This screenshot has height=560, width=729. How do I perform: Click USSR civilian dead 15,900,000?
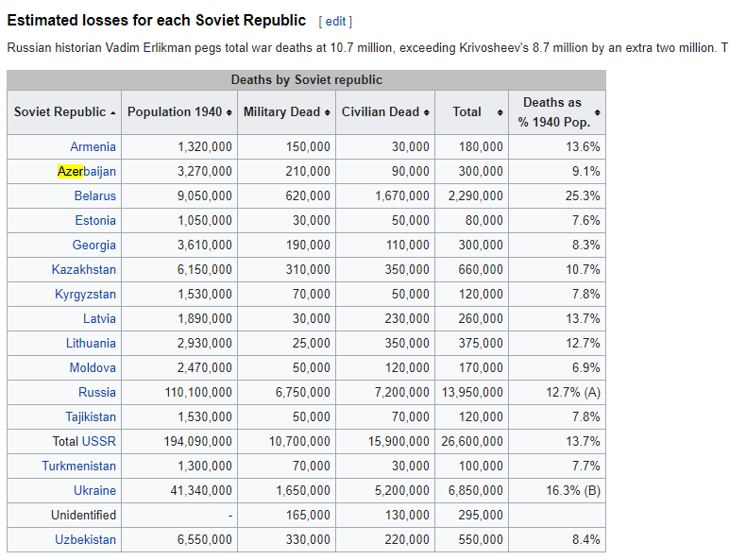[x=398, y=441]
